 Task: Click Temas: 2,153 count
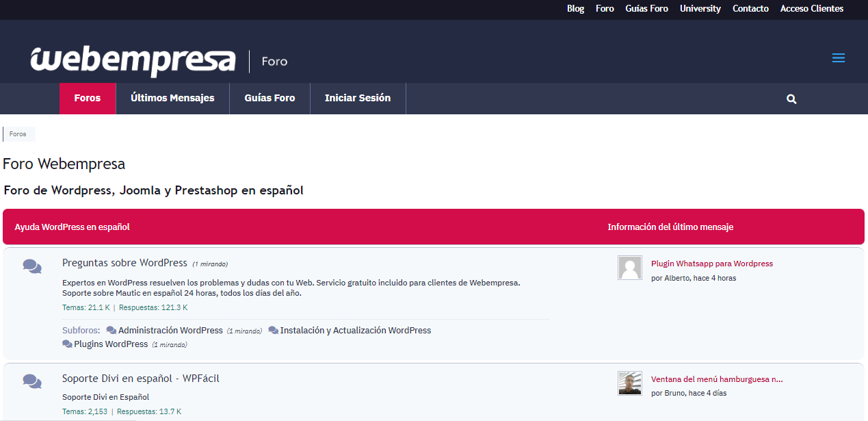click(x=85, y=412)
